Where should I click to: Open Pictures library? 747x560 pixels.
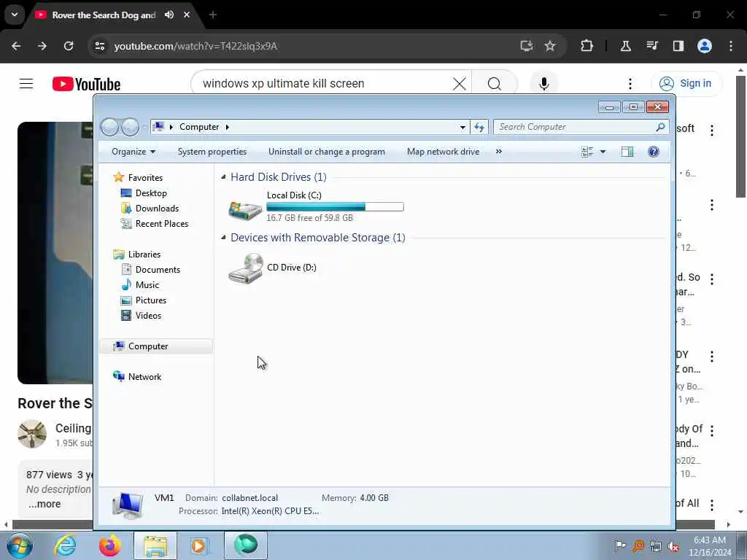[150, 300]
